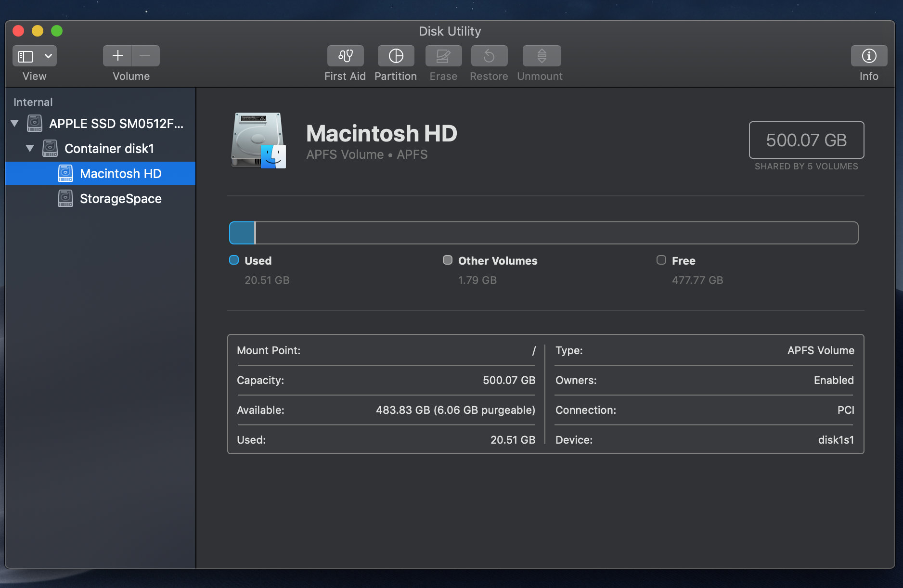This screenshot has width=903, height=588.
Task: Click the Macintosh HD title heading
Action: pyautogui.click(x=382, y=133)
